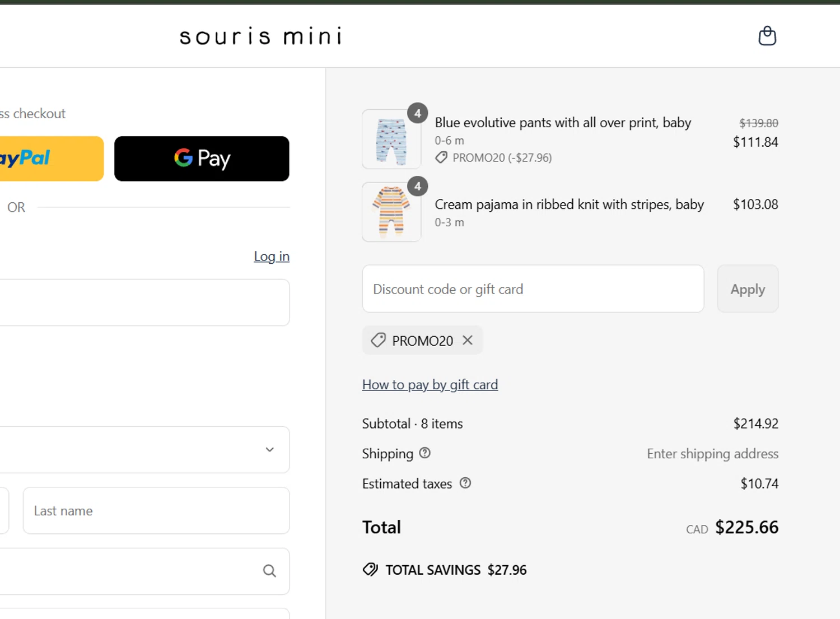This screenshot has width=840, height=619.
Task: Click the Discount code or gift card field
Action: click(533, 288)
